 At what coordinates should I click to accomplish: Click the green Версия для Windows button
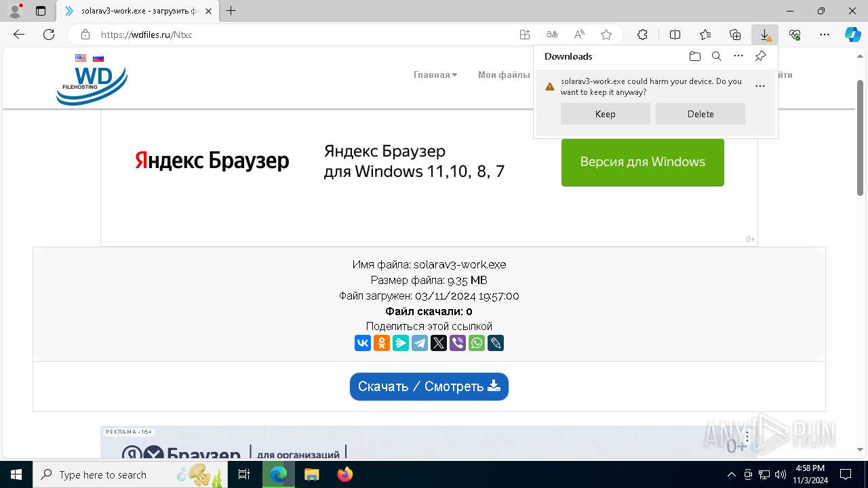click(642, 162)
